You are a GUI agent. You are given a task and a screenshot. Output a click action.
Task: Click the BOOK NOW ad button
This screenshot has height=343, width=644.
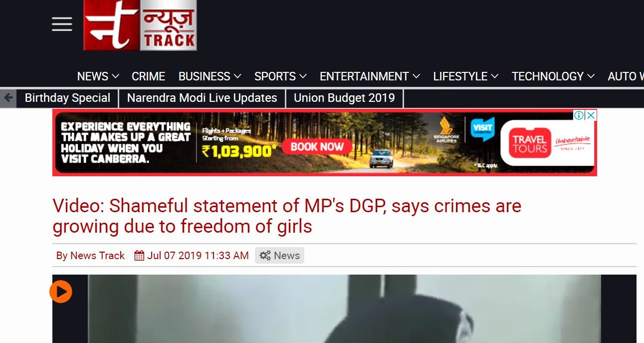(x=317, y=147)
